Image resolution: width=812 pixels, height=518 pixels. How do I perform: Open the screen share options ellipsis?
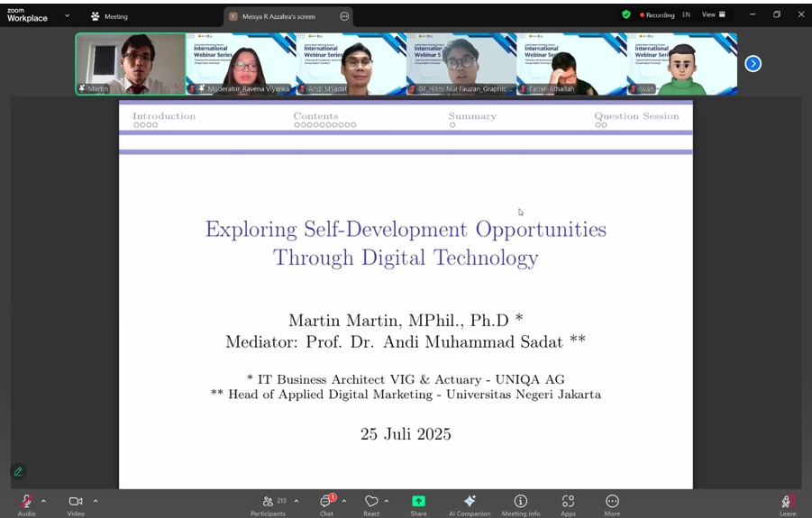[x=344, y=16]
